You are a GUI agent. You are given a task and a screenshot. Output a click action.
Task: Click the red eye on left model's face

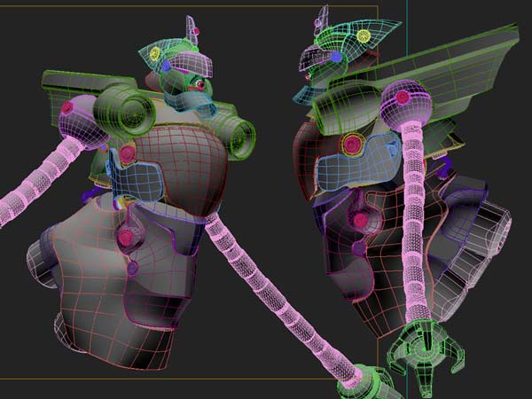(199, 85)
